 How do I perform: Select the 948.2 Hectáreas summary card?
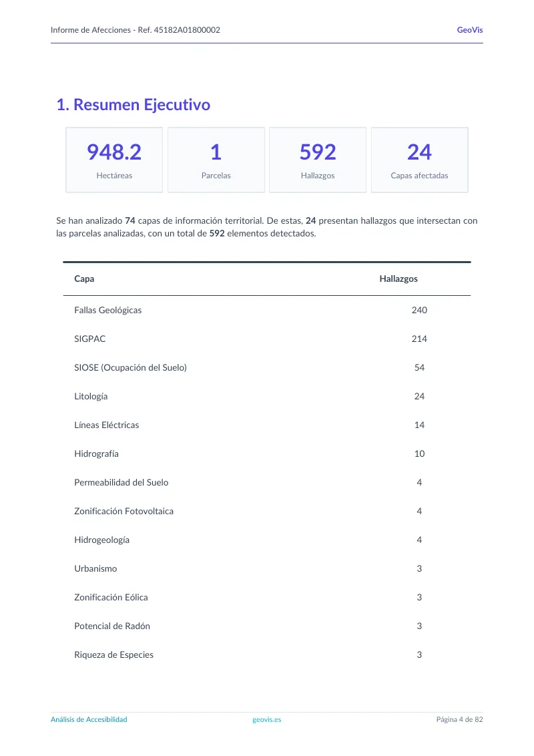(114, 160)
